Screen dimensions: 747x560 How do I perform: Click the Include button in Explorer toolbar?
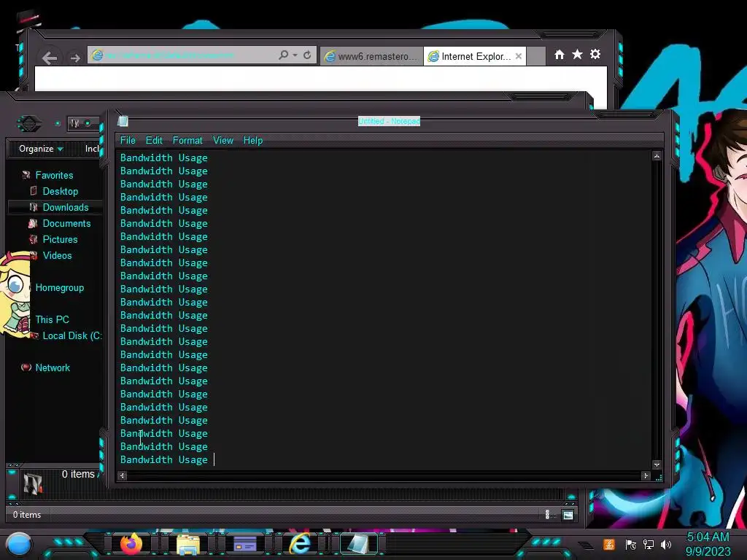click(92, 149)
